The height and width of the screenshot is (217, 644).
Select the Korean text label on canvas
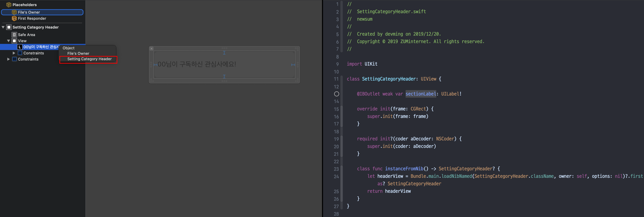[x=197, y=64]
